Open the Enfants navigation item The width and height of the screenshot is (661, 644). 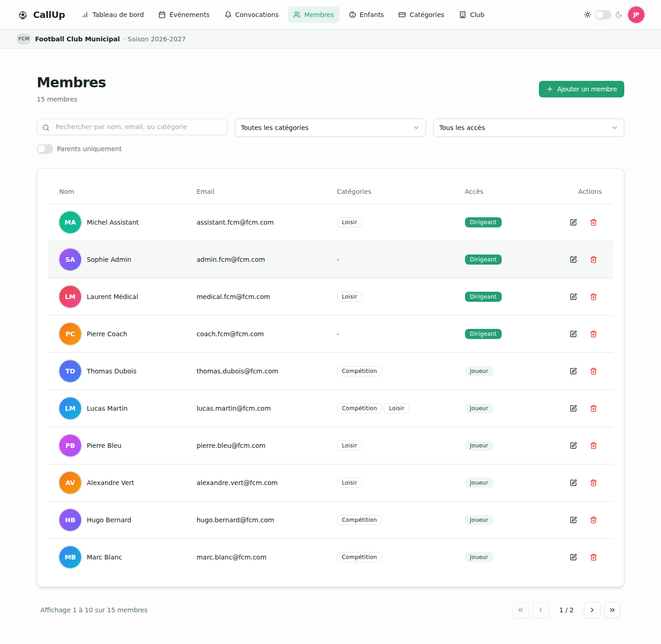pyautogui.click(x=366, y=15)
